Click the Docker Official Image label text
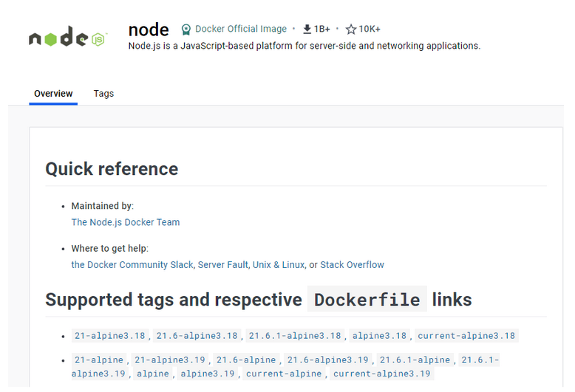Screen dimensions: 575x392 pyautogui.click(x=241, y=29)
